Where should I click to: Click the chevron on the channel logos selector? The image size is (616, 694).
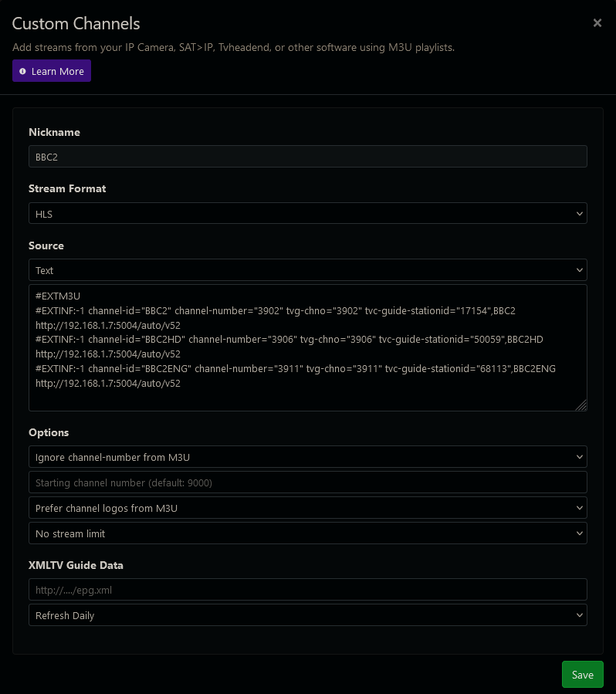[580, 507]
